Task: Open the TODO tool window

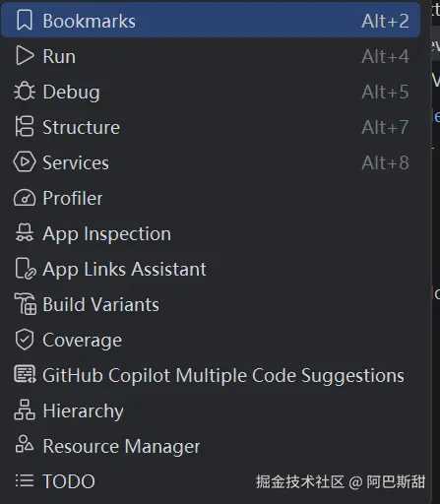Action: tap(211, 481)
